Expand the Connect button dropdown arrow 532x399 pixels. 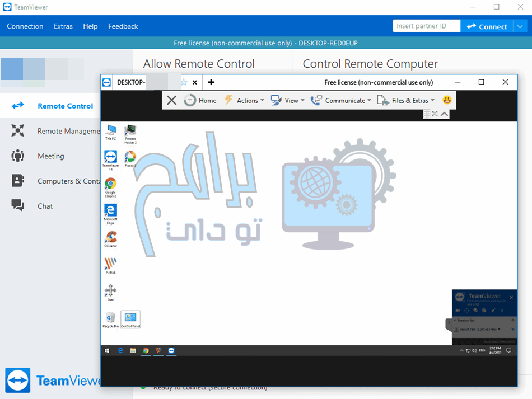click(520, 26)
